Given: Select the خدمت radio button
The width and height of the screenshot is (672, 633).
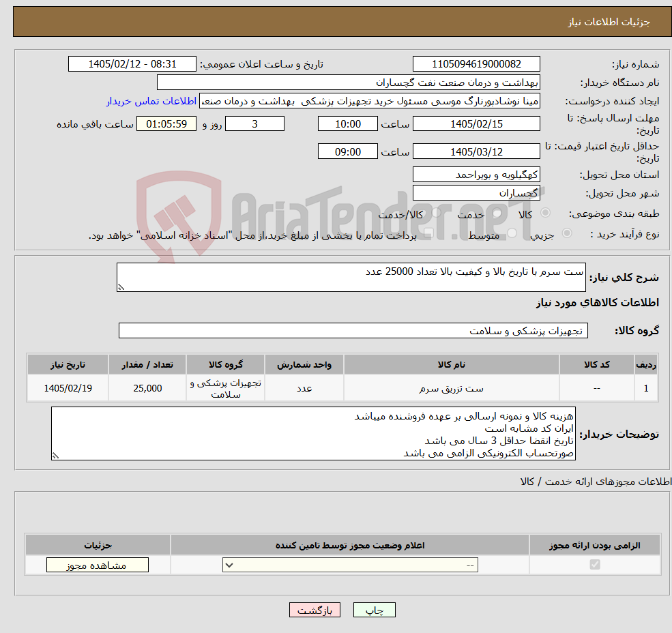Looking at the screenshot, I should click(497, 213).
